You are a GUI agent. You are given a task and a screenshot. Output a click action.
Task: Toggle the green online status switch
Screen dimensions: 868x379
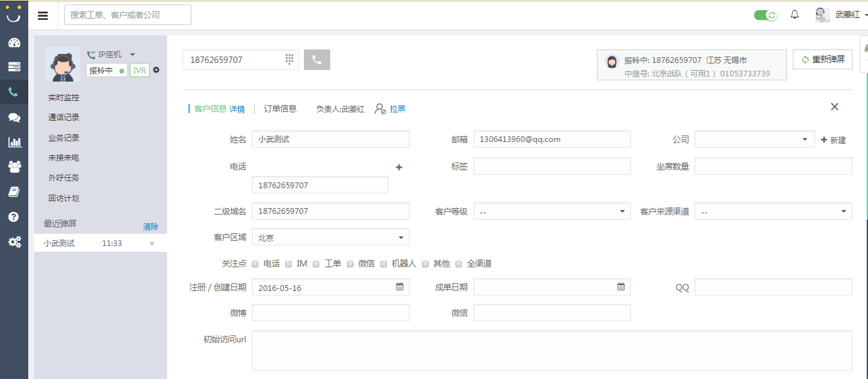(765, 15)
